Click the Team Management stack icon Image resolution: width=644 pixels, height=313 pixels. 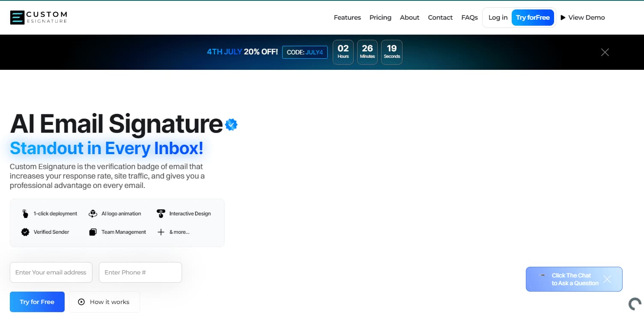93,232
